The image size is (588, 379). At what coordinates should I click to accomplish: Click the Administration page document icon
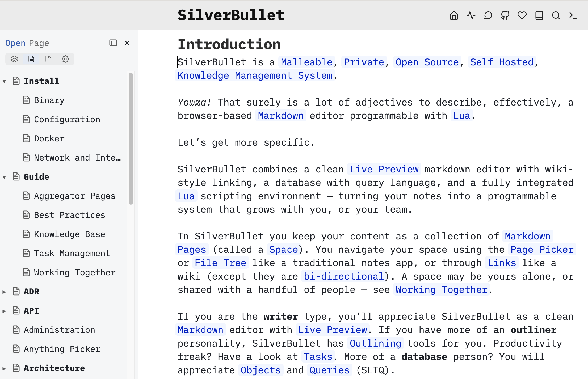point(16,330)
